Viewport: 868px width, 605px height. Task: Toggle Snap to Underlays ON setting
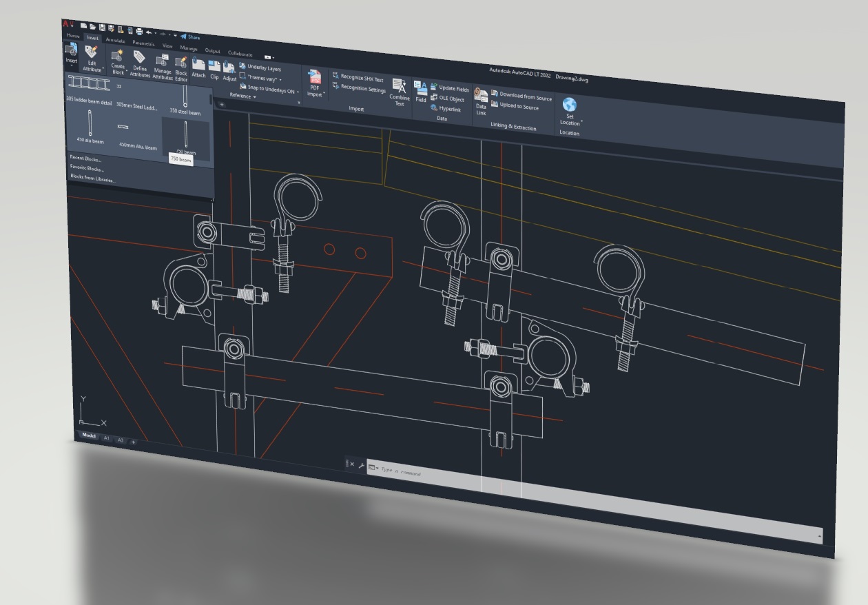[x=269, y=88]
